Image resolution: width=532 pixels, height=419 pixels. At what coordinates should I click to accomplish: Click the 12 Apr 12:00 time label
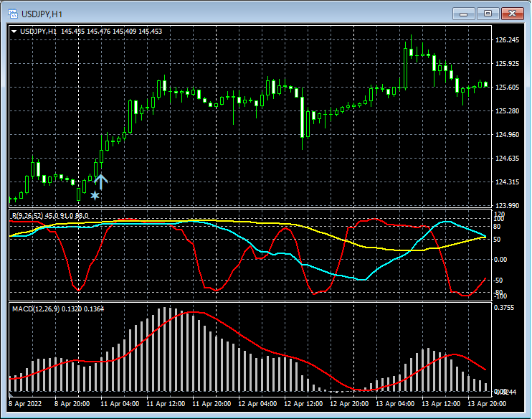pyautogui.click(x=302, y=404)
